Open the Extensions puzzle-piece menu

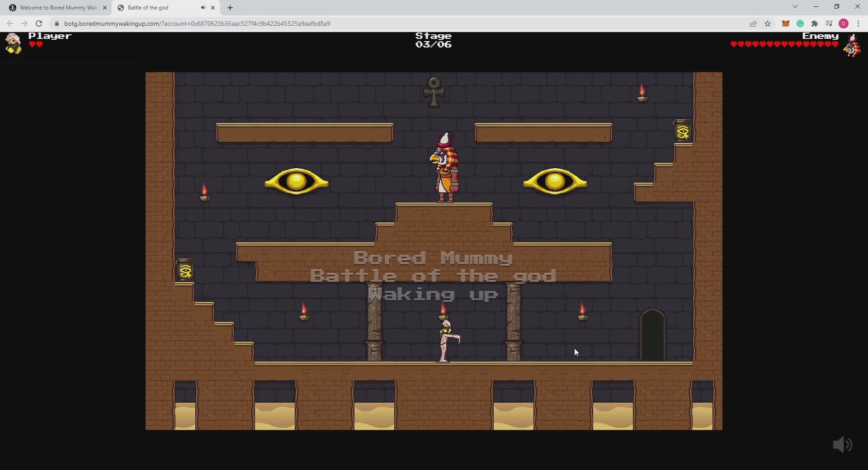[815, 23]
